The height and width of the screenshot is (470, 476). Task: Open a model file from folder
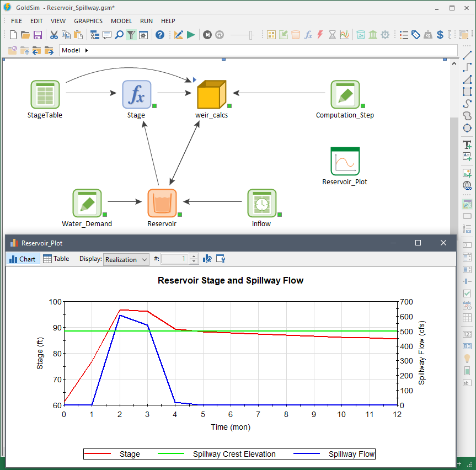(x=25, y=35)
